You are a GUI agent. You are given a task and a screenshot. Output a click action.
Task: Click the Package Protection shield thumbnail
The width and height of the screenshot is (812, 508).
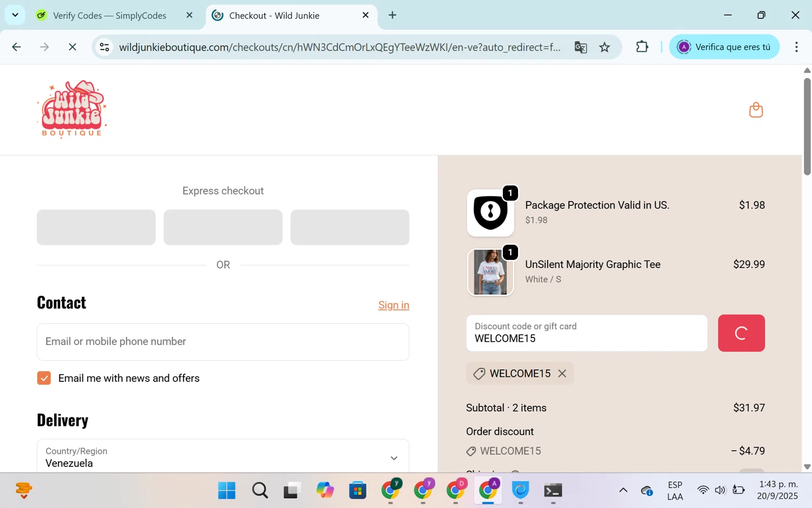490,213
